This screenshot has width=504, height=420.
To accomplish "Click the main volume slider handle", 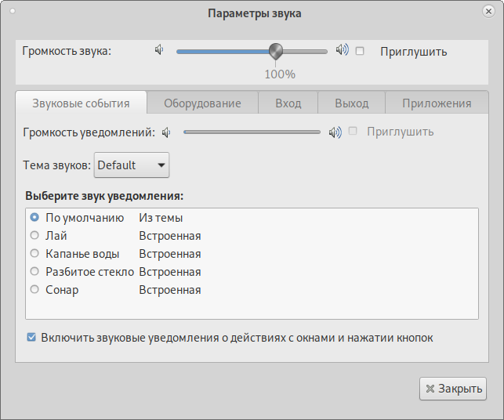I will tap(275, 52).
